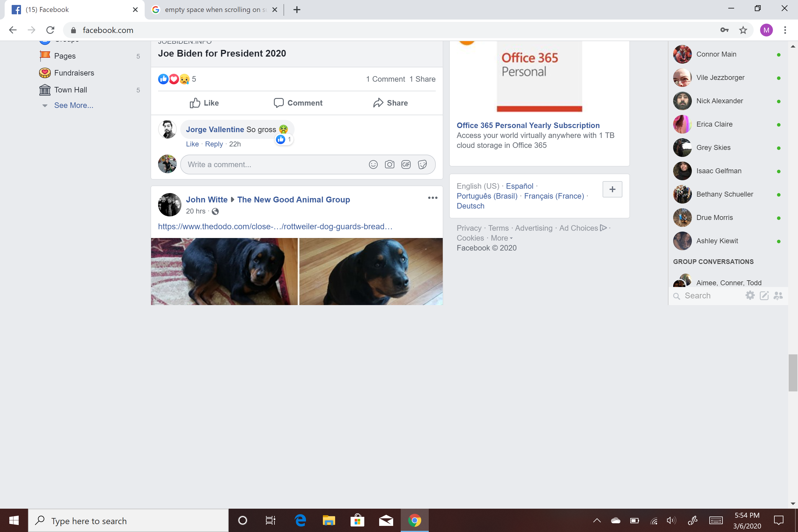Like the Joe Biden post
The height and width of the screenshot is (532, 798).
[204, 103]
